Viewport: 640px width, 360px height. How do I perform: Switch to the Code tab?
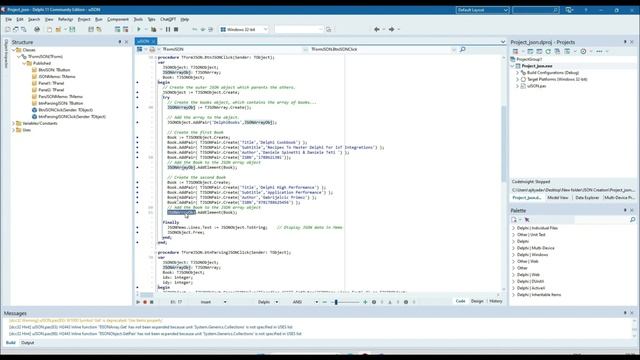[x=460, y=301]
